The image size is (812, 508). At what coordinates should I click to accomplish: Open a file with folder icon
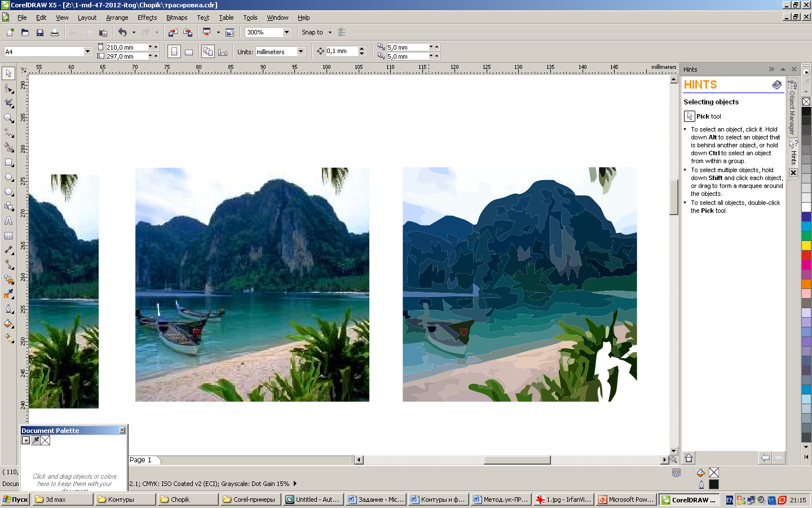pos(25,32)
